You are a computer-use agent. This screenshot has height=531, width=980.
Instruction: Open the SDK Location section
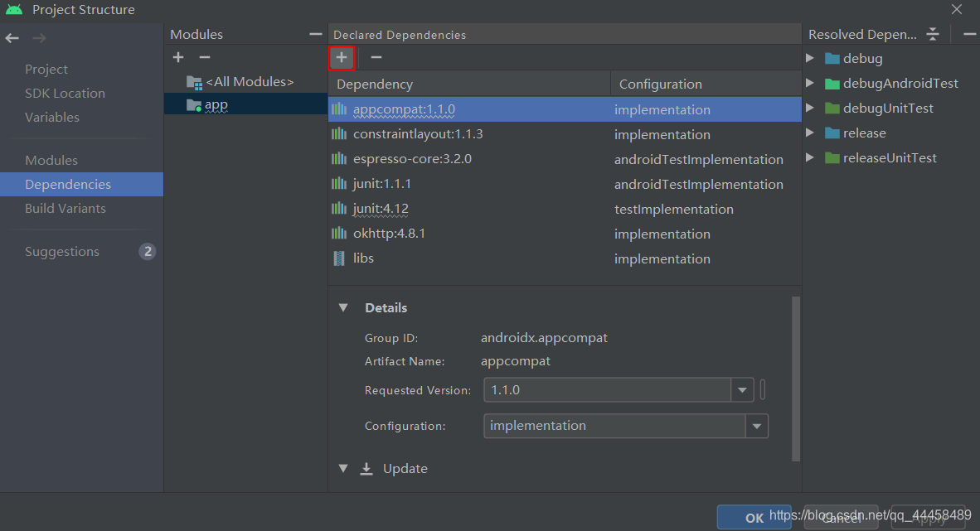65,93
